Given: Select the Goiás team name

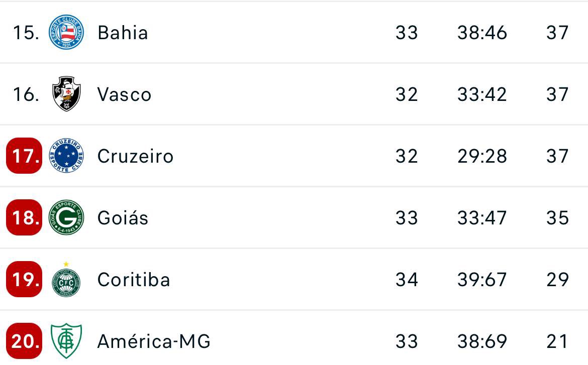Looking at the screenshot, I should [123, 218].
